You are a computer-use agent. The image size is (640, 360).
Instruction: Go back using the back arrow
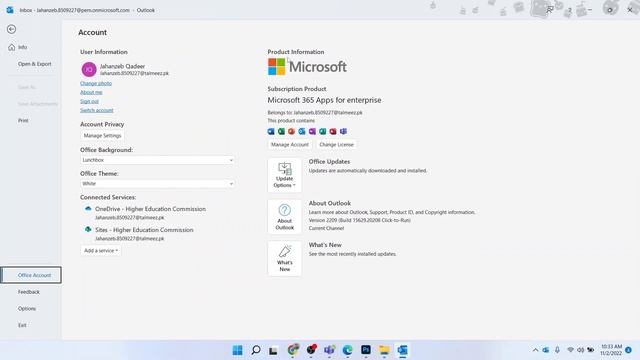tap(11, 29)
